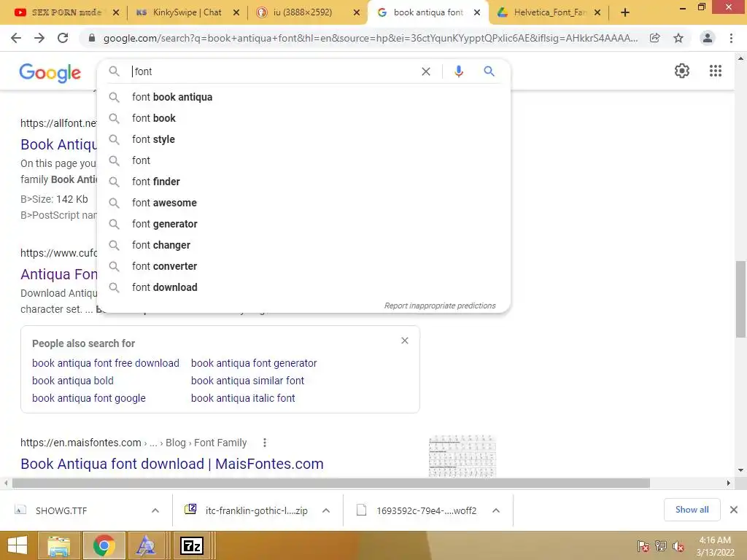Click the share page icon in address bar
747x560 pixels.
pyautogui.click(x=654, y=38)
